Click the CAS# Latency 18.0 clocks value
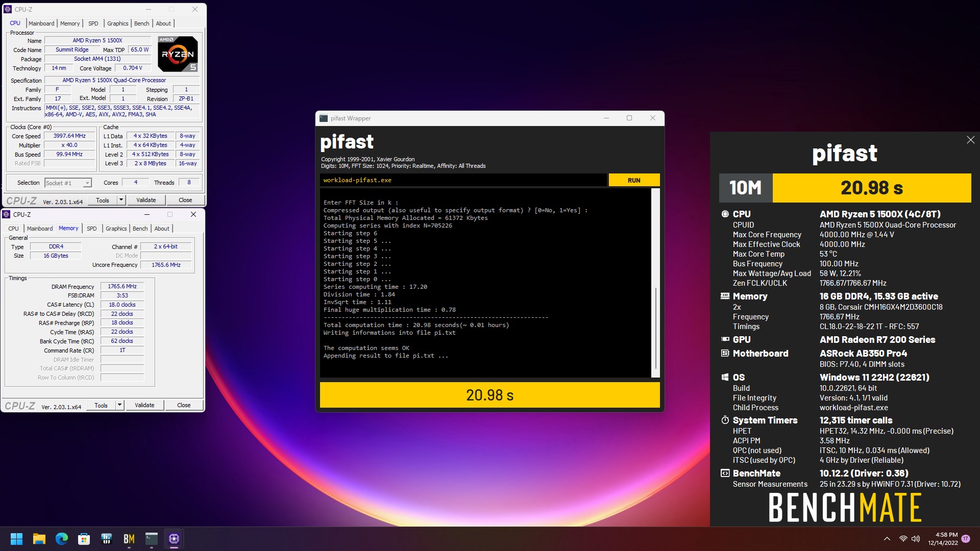This screenshot has height=551, width=980. pos(122,305)
